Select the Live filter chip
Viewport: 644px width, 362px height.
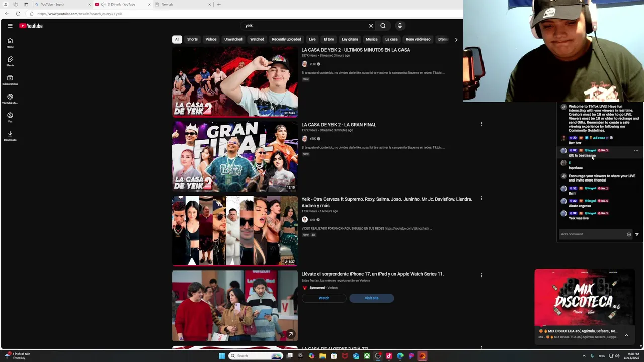[x=312, y=39]
